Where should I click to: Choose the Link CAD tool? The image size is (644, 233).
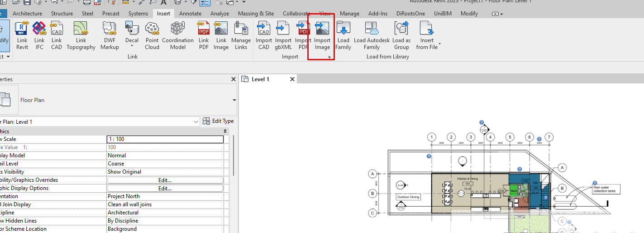pyautogui.click(x=57, y=35)
